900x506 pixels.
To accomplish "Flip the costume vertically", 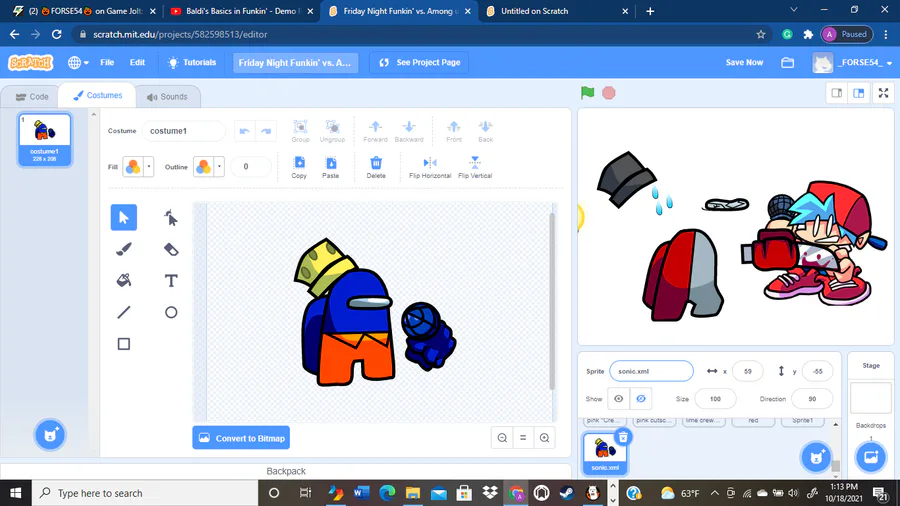I will click(x=475, y=167).
